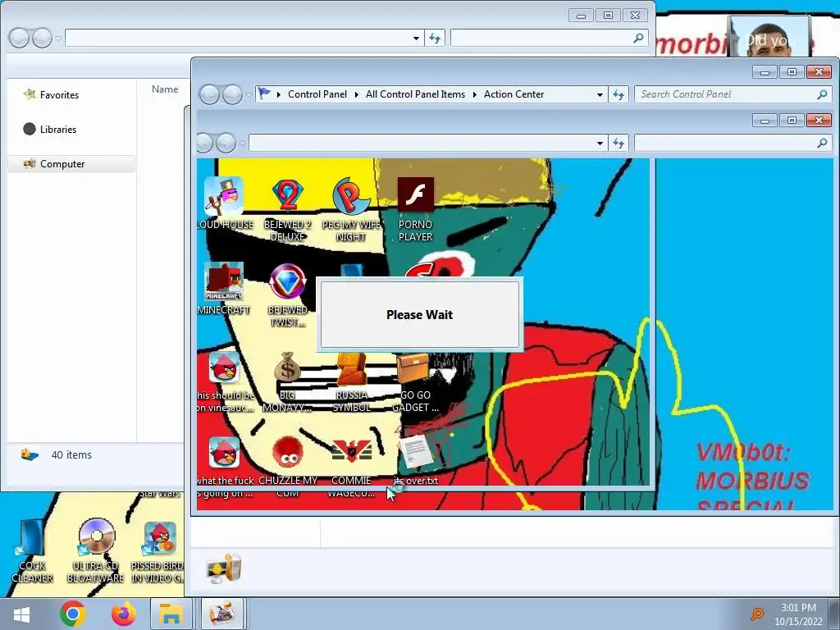Click the computer icon in bottom details pane
840x630 pixels.
[223, 569]
